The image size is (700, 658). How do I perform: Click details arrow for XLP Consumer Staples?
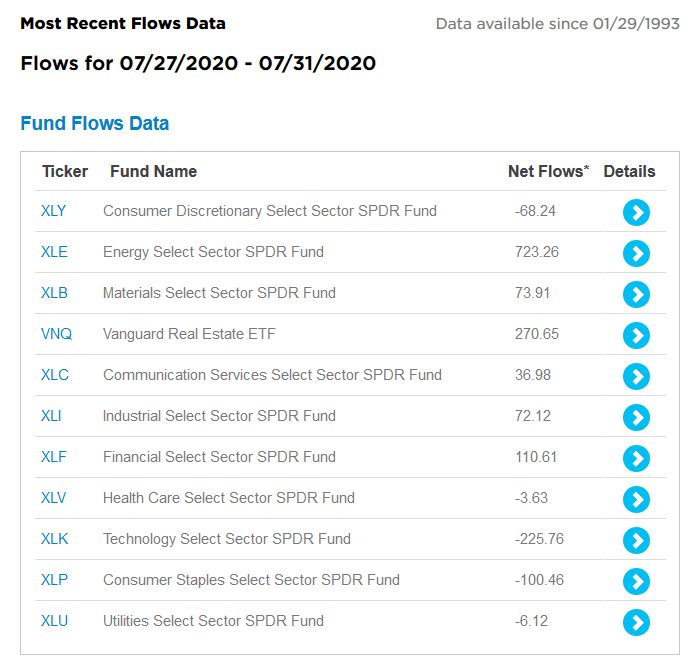point(636,581)
